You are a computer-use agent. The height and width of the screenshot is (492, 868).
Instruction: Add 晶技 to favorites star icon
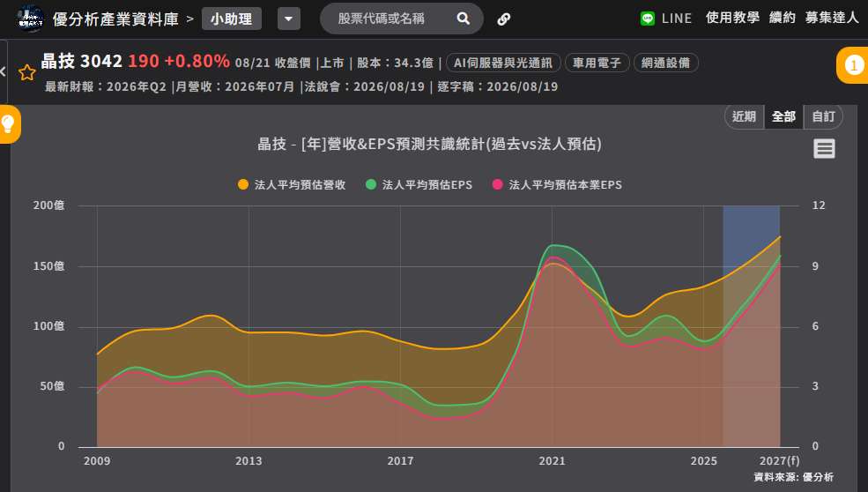(x=27, y=72)
